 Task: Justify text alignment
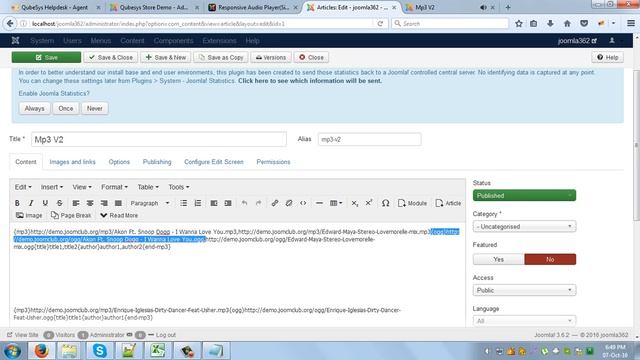coord(118,203)
